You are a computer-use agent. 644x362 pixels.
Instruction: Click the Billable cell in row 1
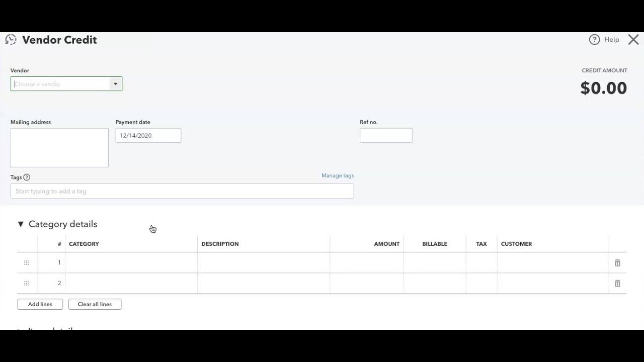(x=435, y=263)
